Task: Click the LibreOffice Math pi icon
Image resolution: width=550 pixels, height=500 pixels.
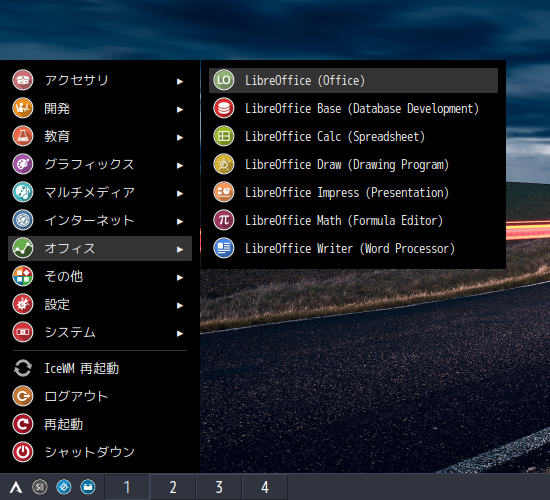Action: coord(224,220)
